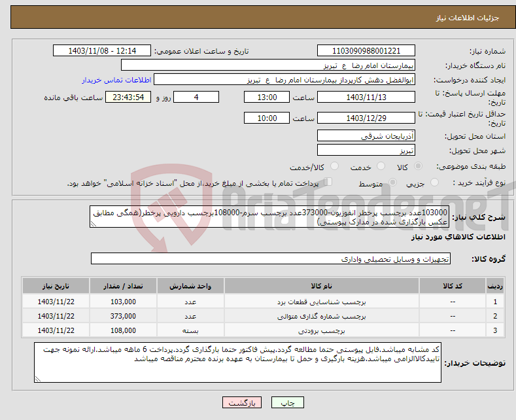The width and height of the screenshot is (516, 420).
Task: Open the اطلاعات تماس خریدار link
Action: [x=116, y=80]
